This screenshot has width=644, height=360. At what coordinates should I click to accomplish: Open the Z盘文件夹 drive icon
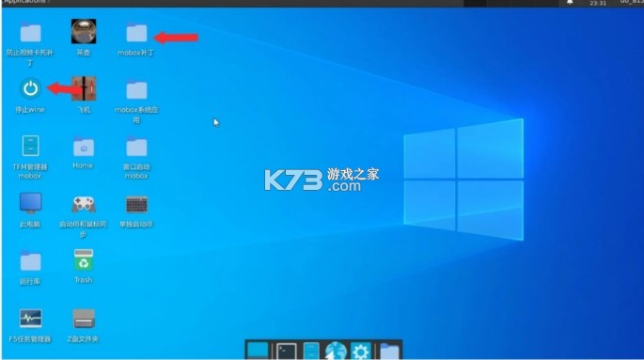[x=84, y=319]
